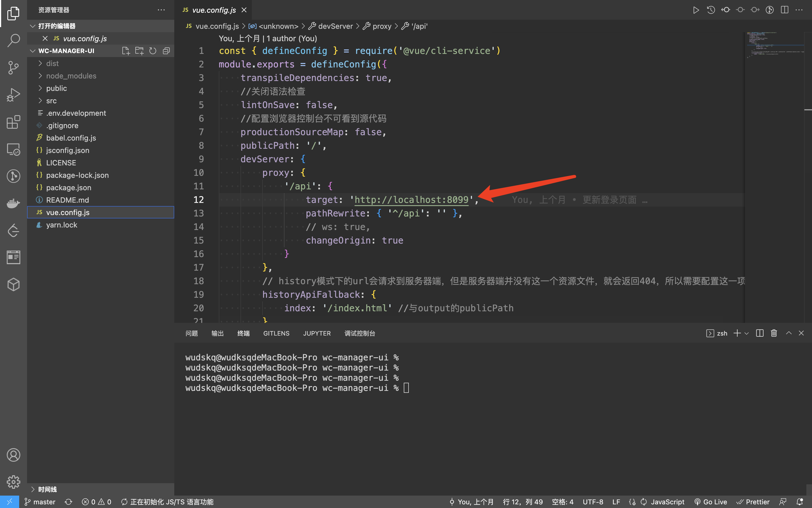The image size is (812, 508).
Task: Open notifications bell in status bar
Action: click(800, 502)
